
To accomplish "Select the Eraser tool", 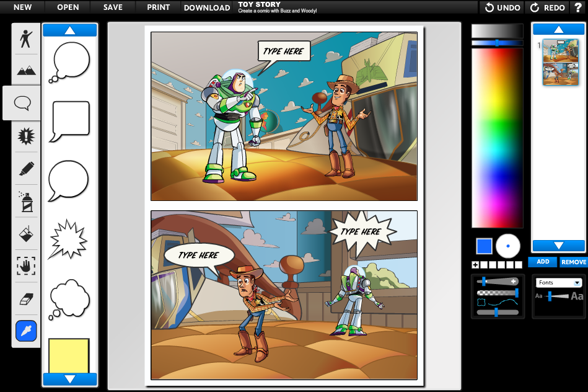I will pos(26,299).
